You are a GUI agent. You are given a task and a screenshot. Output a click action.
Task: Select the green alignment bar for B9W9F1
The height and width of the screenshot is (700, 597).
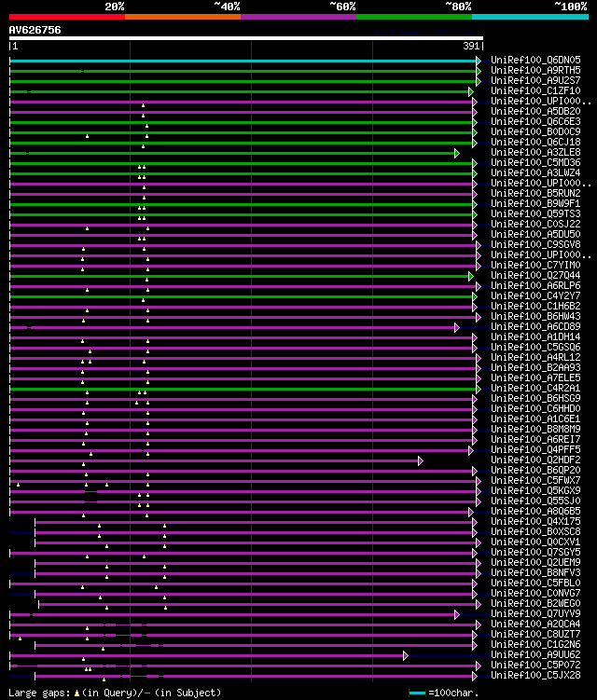point(242,204)
